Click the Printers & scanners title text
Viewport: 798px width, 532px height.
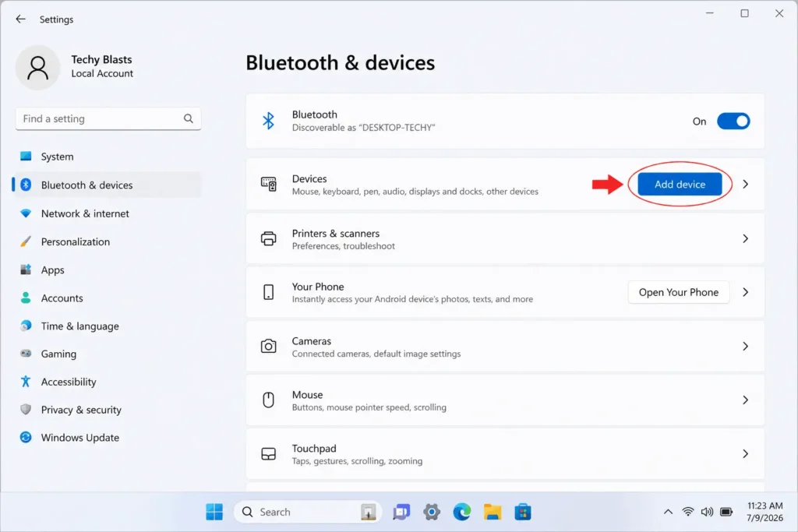tap(335, 234)
